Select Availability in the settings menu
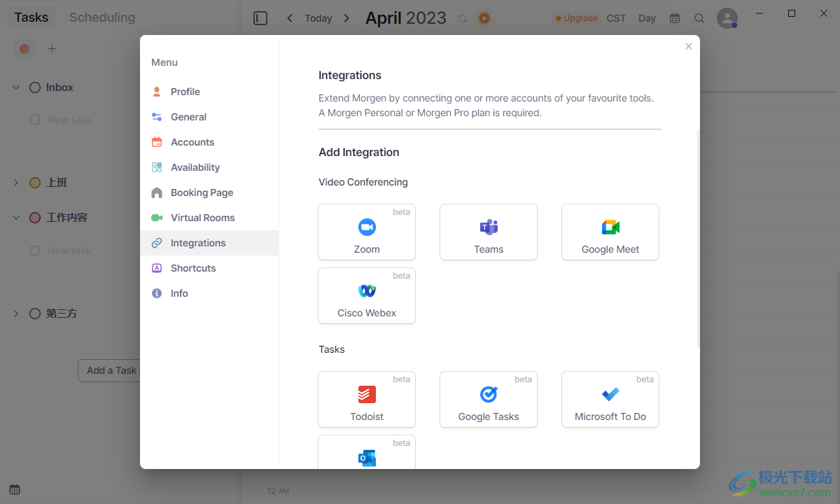 [x=209, y=167]
